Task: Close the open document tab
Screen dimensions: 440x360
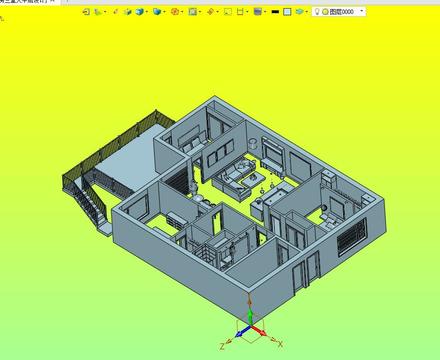Action: [52, 1]
